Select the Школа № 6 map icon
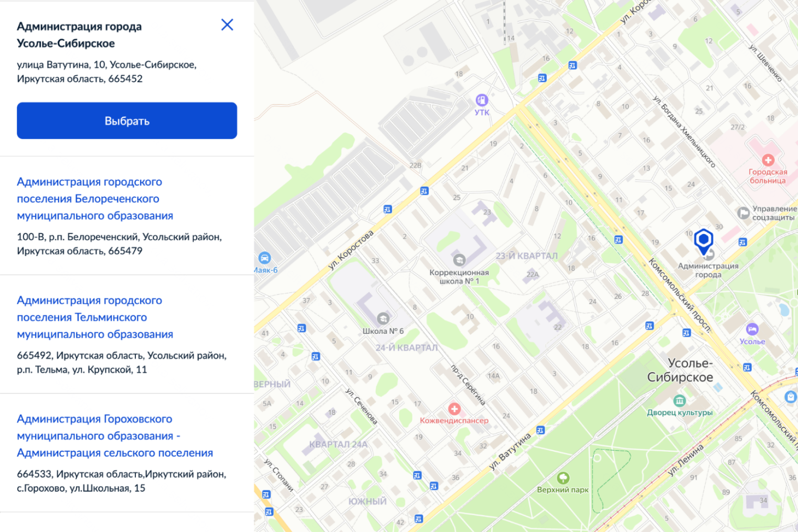 tap(383, 318)
